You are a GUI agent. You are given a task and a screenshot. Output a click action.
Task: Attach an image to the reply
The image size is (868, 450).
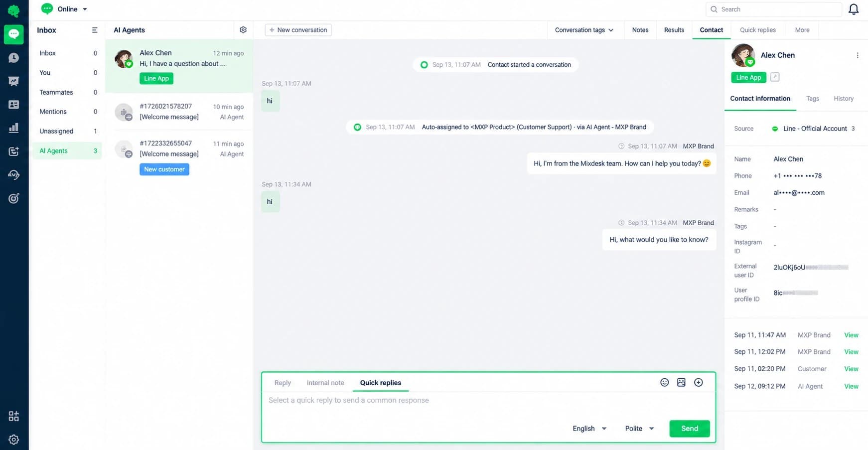click(681, 382)
